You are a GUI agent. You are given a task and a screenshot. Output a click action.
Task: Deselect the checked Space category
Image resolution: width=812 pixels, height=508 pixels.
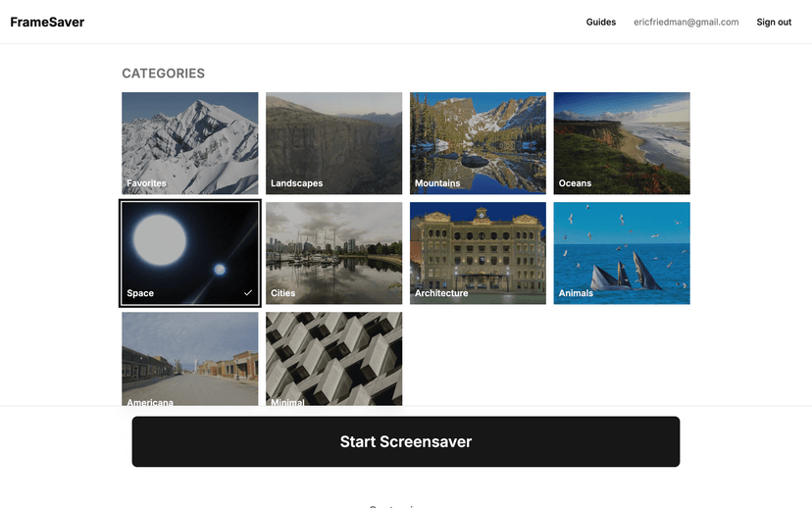[189, 253]
